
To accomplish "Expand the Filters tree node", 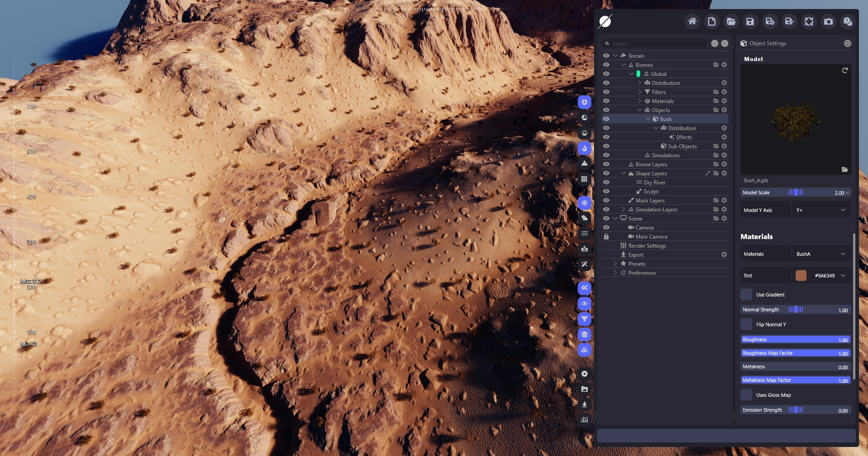I will tap(639, 92).
